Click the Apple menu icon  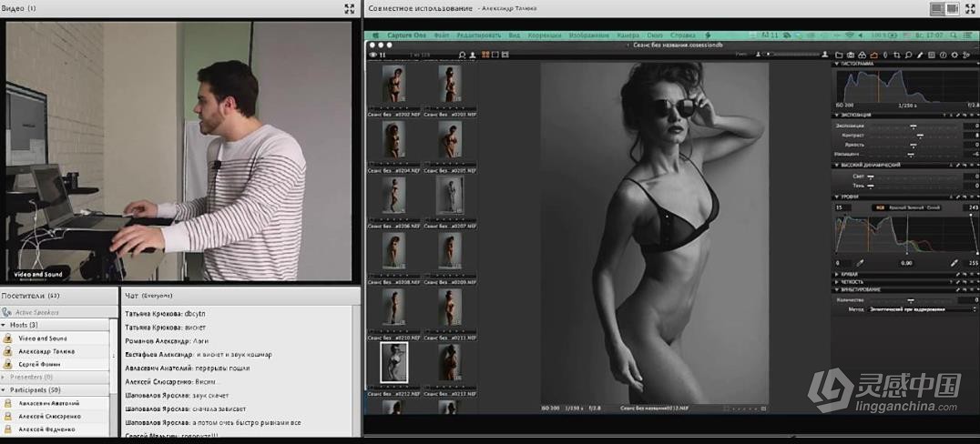tap(375, 35)
